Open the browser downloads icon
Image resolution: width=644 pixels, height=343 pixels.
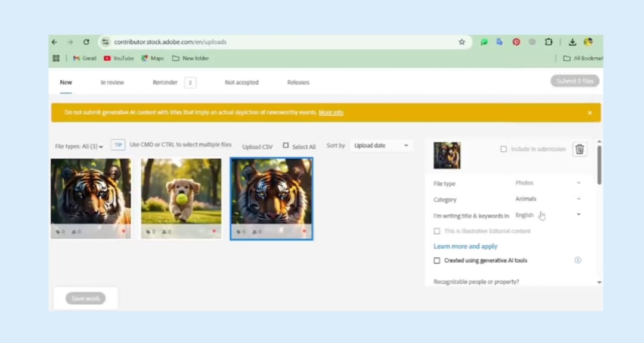(572, 42)
